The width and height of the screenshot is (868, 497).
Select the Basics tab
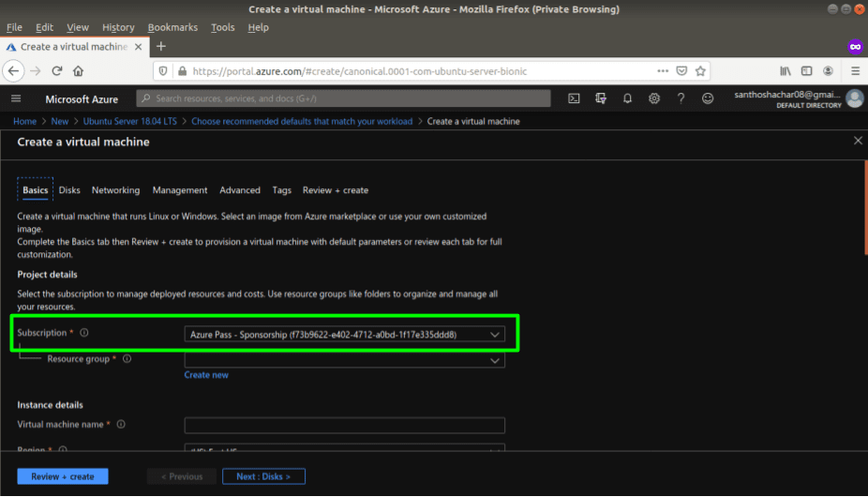[x=36, y=190]
